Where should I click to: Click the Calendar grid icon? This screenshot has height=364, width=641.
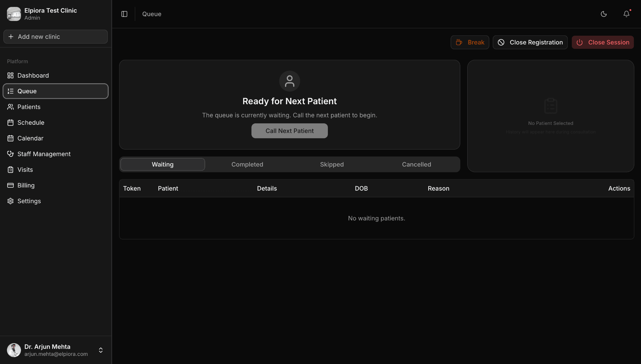click(x=10, y=138)
